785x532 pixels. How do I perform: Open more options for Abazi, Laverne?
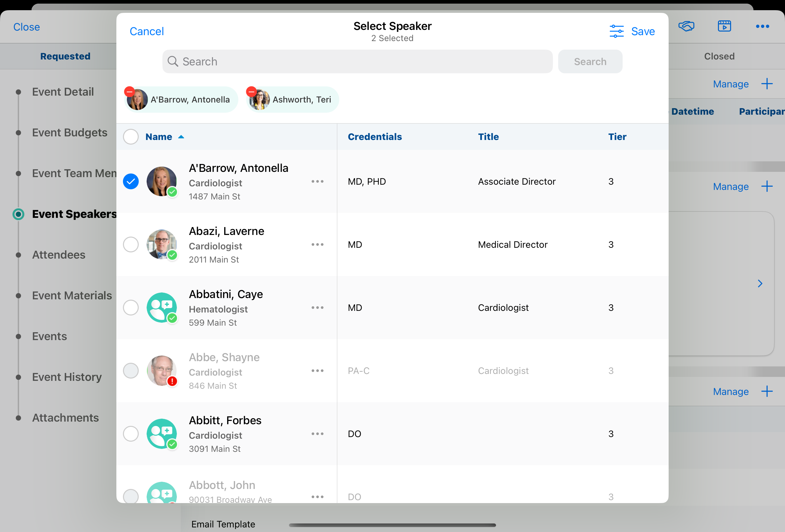pos(317,244)
